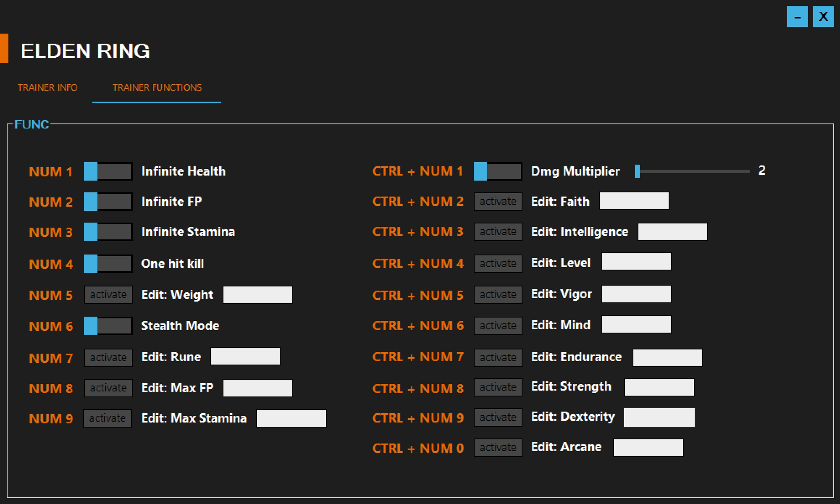Click the Edit: Endurance input field
Image resolution: width=840 pixels, height=504 pixels.
pos(668,358)
